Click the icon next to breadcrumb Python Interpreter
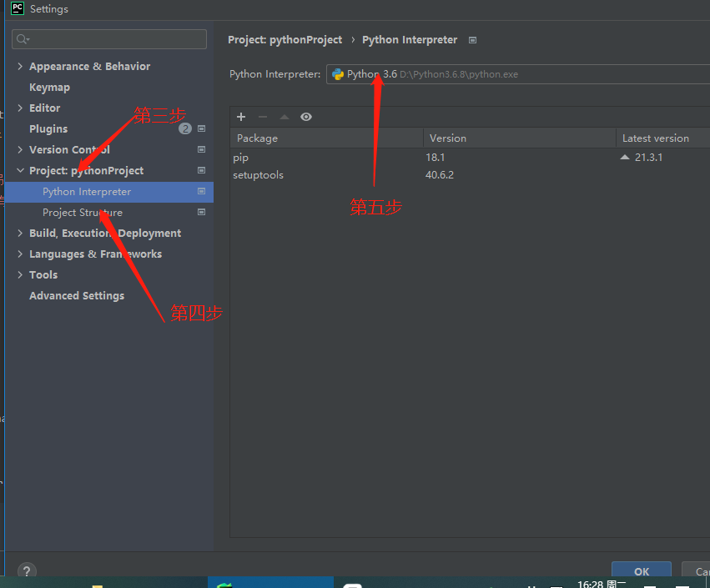710x588 pixels. tap(472, 40)
